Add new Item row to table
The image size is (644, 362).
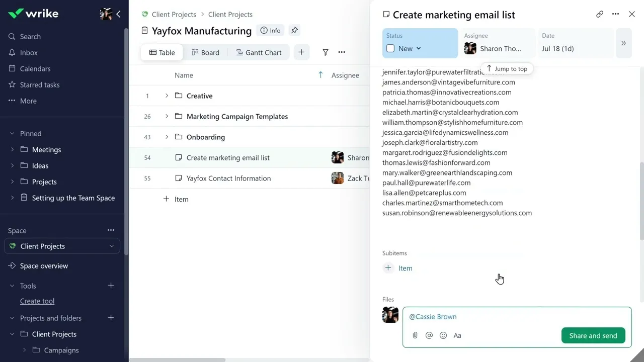[x=176, y=199]
